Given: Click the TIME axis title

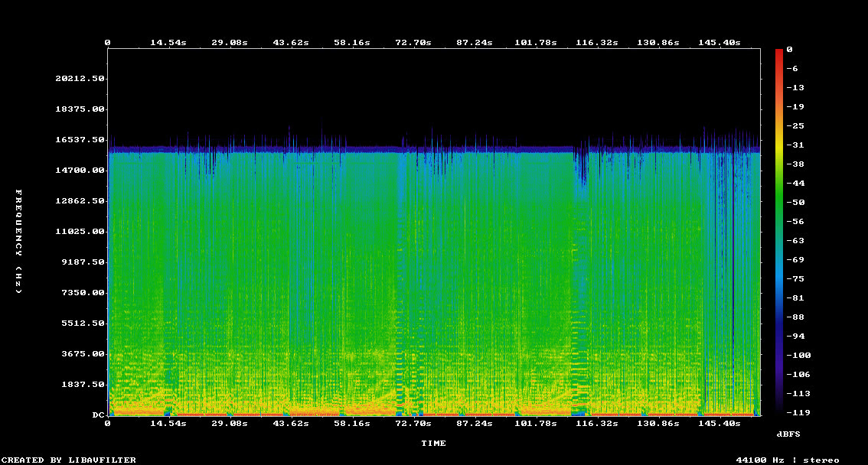Looking at the screenshot, I should click(433, 443).
